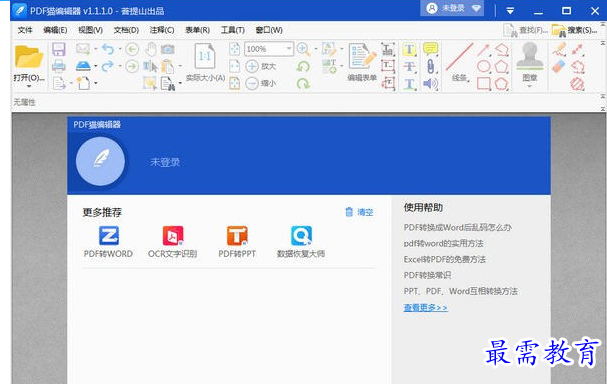Select the Strikethrough text tool

(x=410, y=67)
